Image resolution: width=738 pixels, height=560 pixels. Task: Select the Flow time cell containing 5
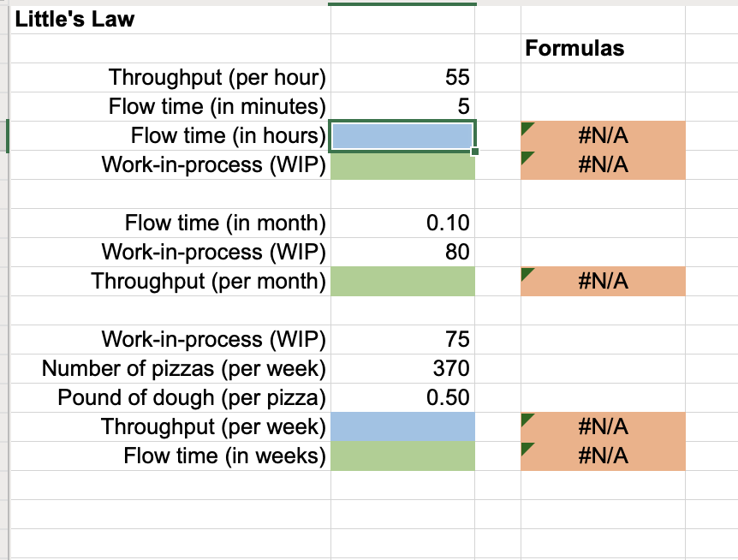point(402,106)
